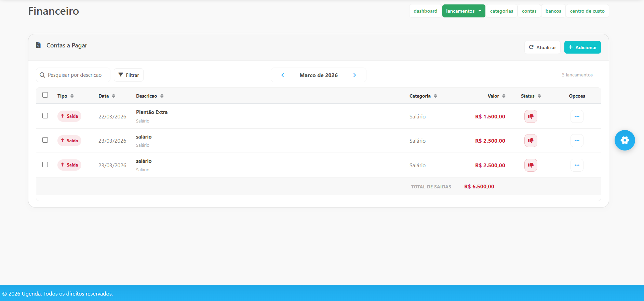The height and width of the screenshot is (301, 644).
Task: Navigate to the bancos tab
Action: pyautogui.click(x=553, y=11)
